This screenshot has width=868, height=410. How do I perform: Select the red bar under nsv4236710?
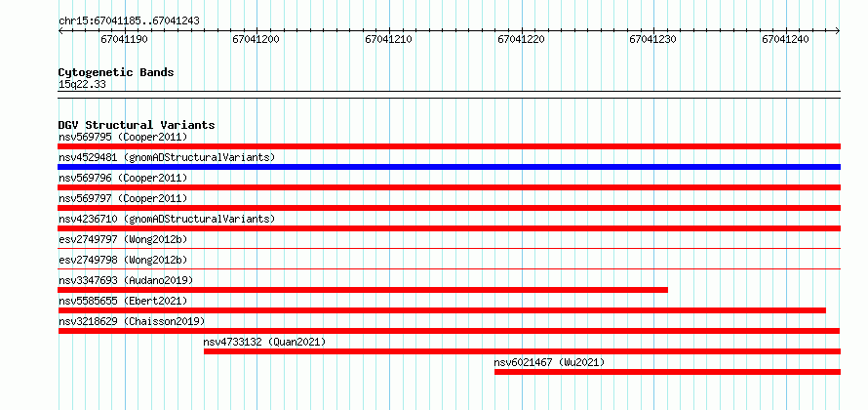click(x=449, y=228)
